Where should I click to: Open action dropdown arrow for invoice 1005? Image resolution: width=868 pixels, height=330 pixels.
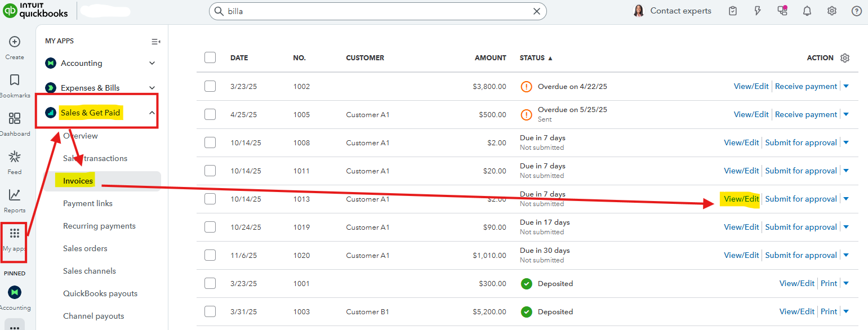(x=846, y=114)
